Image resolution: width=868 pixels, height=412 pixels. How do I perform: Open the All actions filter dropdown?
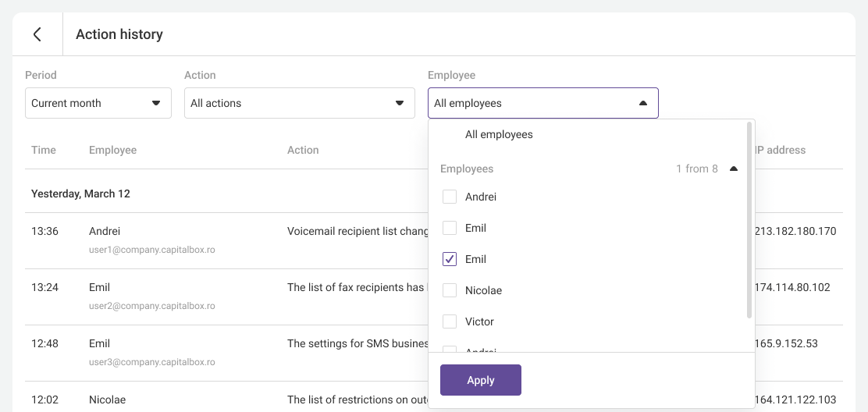[x=299, y=103]
